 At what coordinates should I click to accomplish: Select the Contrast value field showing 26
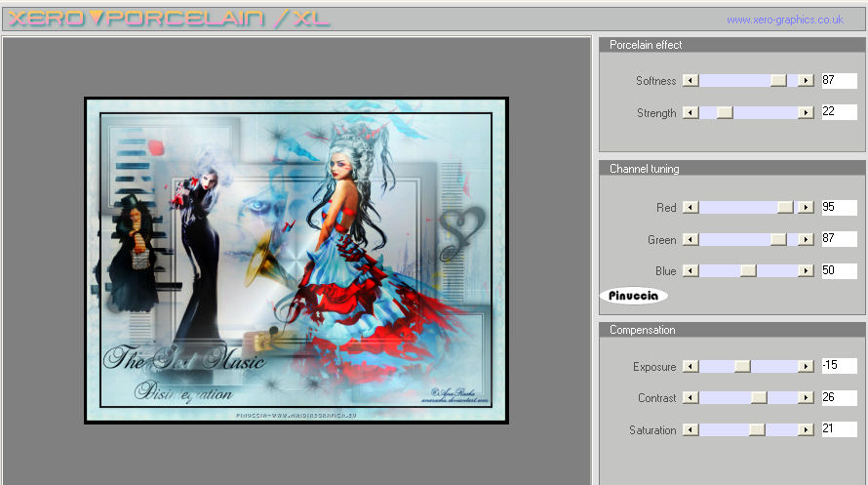click(x=839, y=397)
